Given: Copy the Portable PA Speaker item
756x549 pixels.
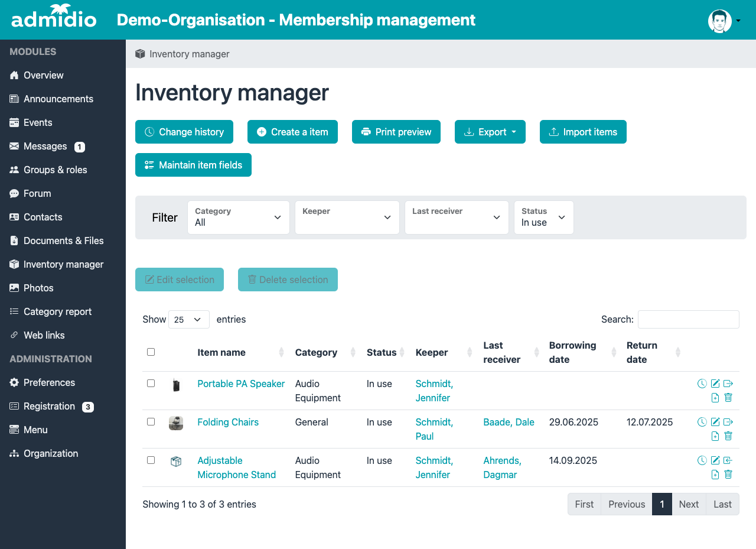Looking at the screenshot, I should [715, 398].
